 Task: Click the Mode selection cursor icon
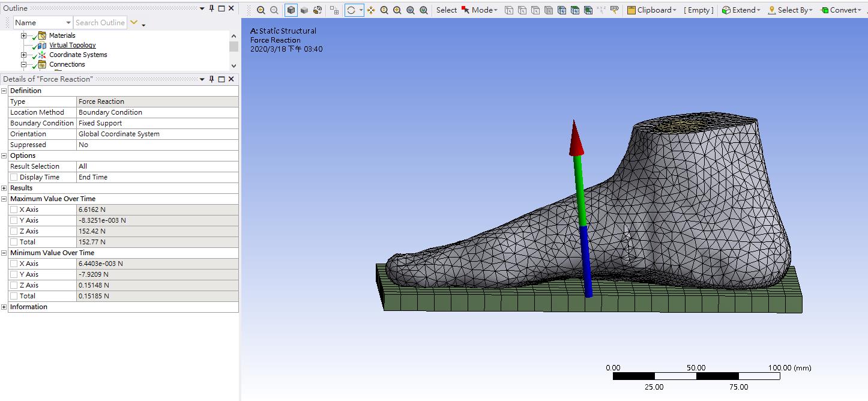pyautogui.click(x=465, y=10)
